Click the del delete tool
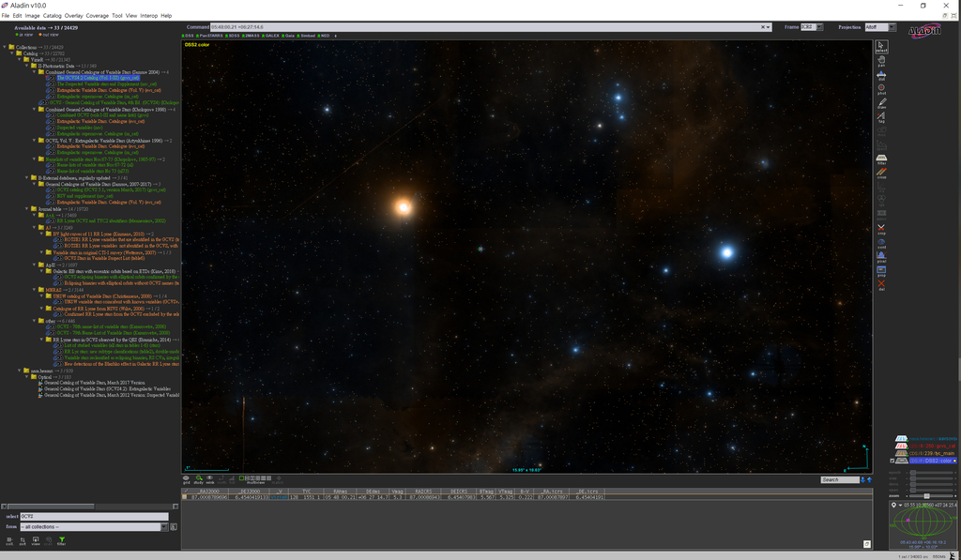The width and height of the screenshot is (961, 560). pos(881,285)
